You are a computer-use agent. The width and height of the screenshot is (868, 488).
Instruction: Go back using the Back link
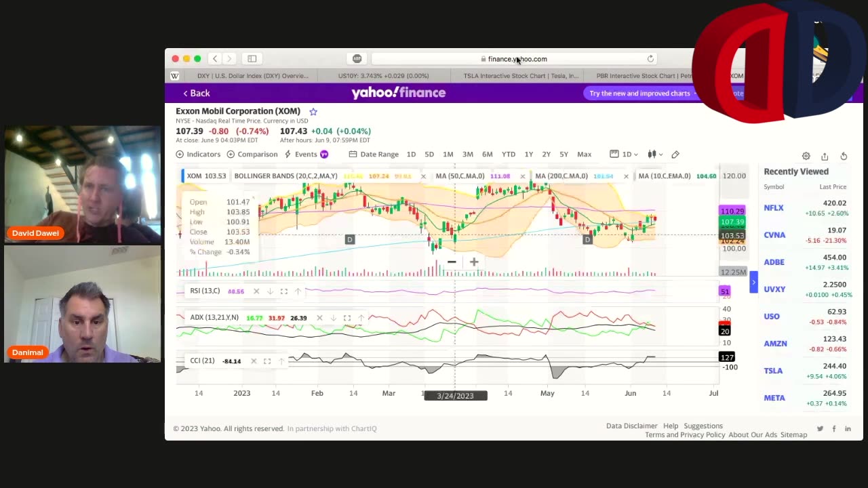point(197,93)
